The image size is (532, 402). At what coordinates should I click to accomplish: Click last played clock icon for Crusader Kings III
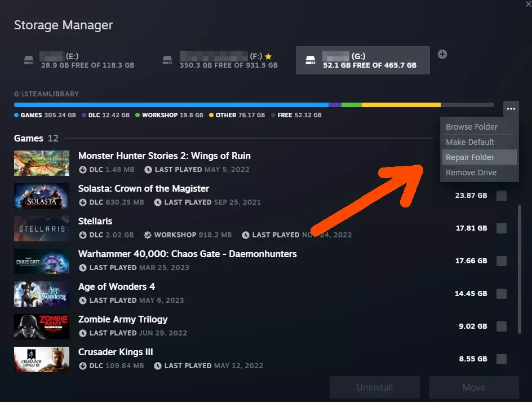pos(158,366)
